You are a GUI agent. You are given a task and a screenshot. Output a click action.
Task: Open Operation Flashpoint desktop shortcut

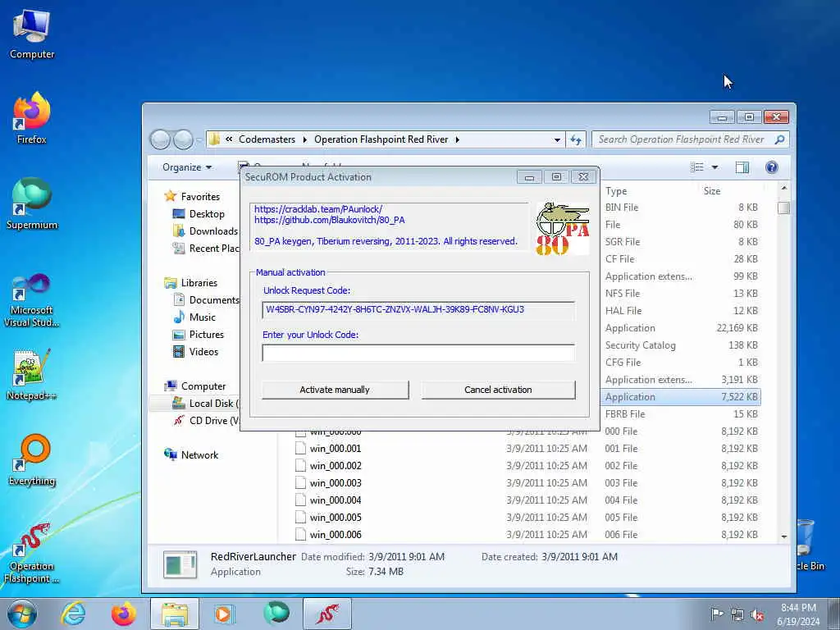coord(32,554)
